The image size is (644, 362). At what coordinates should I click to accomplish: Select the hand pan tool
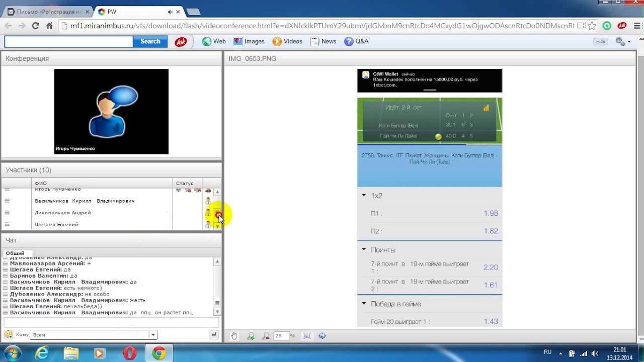click(x=234, y=336)
